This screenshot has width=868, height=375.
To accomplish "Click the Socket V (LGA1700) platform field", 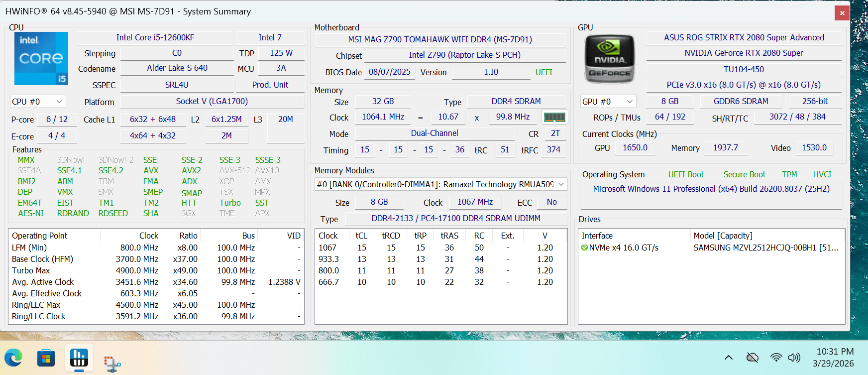I will (x=212, y=102).
